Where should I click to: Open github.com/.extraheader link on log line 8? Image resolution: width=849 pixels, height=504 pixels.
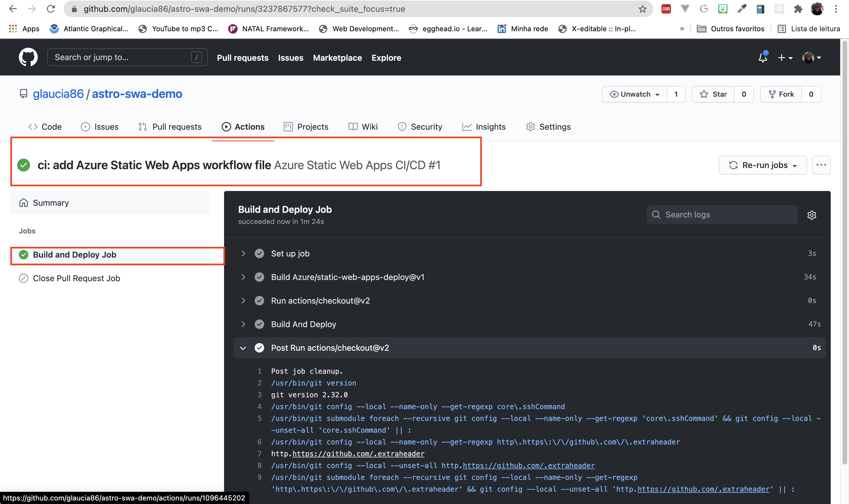click(x=529, y=466)
